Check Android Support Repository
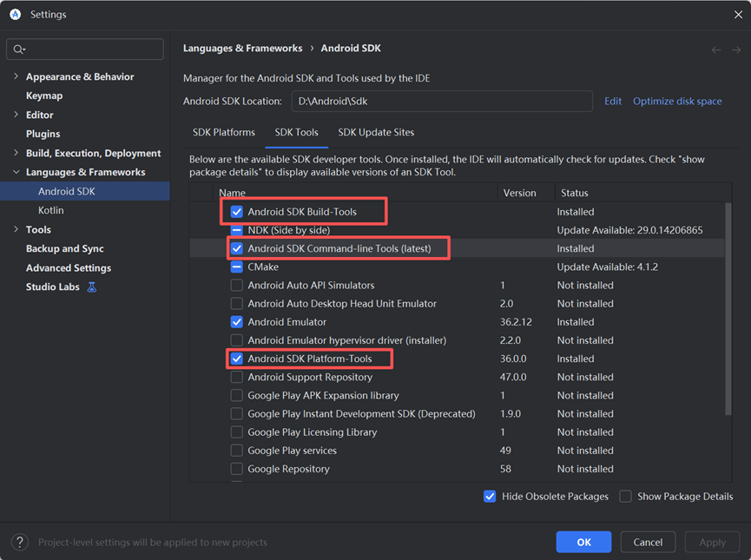The height and width of the screenshot is (560, 751). tap(237, 377)
